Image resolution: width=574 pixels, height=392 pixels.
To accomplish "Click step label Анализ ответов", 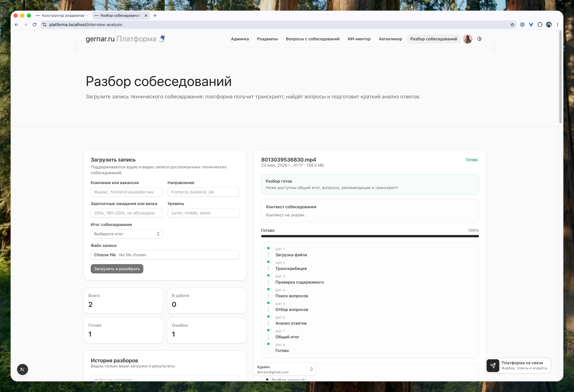I will (291, 323).
